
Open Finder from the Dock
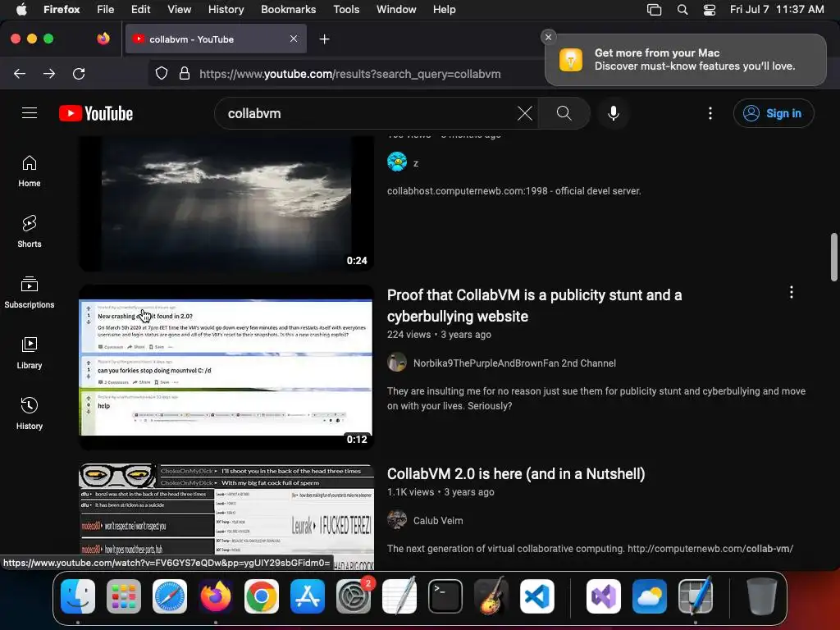click(x=78, y=596)
